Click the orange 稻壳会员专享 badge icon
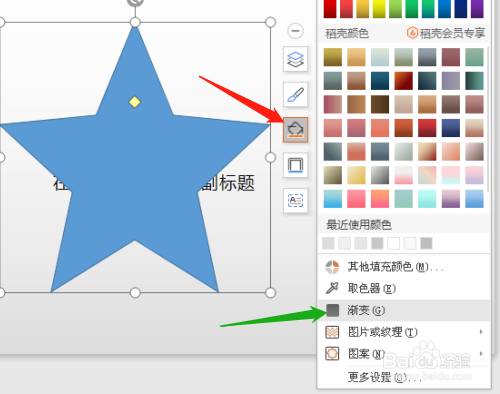Viewport: 500px width, 394px height. [412, 33]
